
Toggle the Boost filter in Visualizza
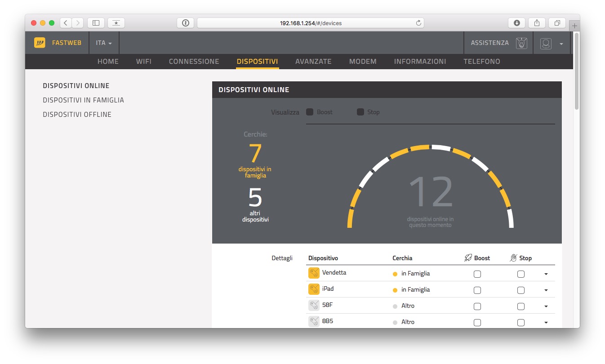click(x=310, y=112)
